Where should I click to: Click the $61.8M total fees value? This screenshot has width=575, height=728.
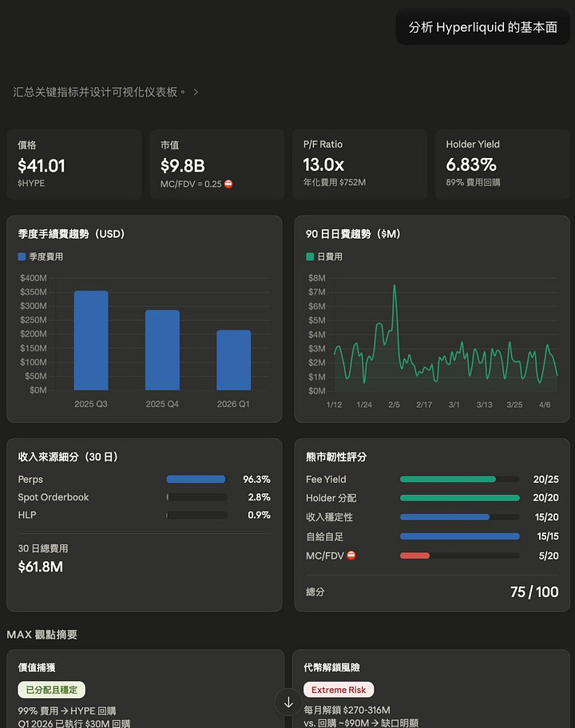pyautogui.click(x=41, y=567)
